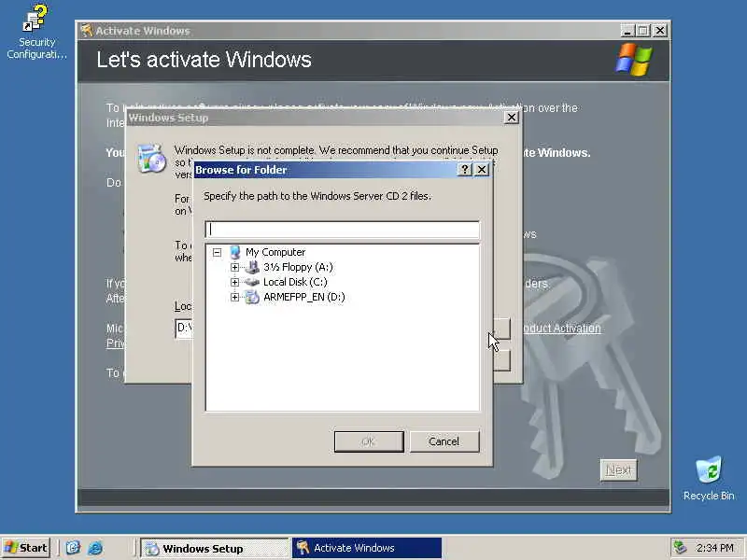Click the Activate Windows title bar key icon
This screenshot has width=747, height=560.
coord(87,31)
